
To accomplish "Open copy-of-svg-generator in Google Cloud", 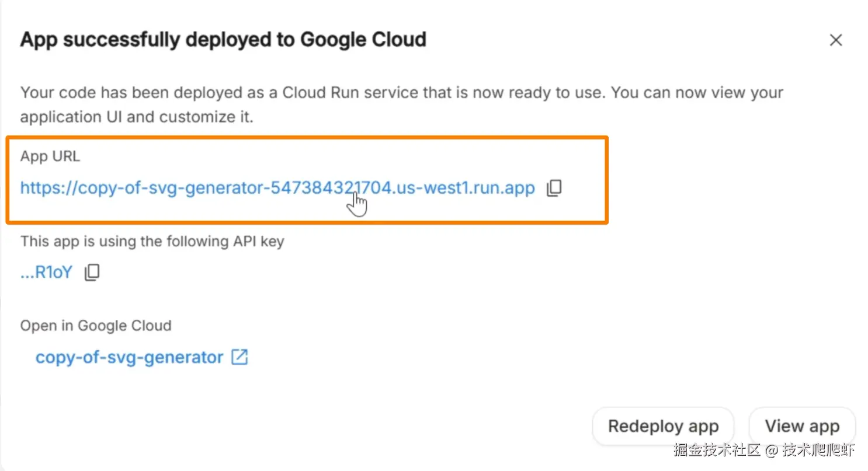I will tap(129, 357).
